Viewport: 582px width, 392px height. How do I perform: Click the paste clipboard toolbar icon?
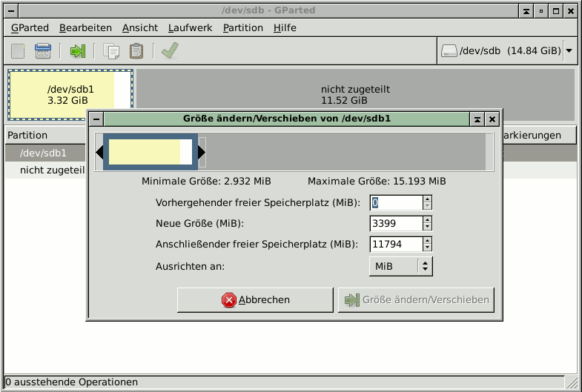(136, 51)
